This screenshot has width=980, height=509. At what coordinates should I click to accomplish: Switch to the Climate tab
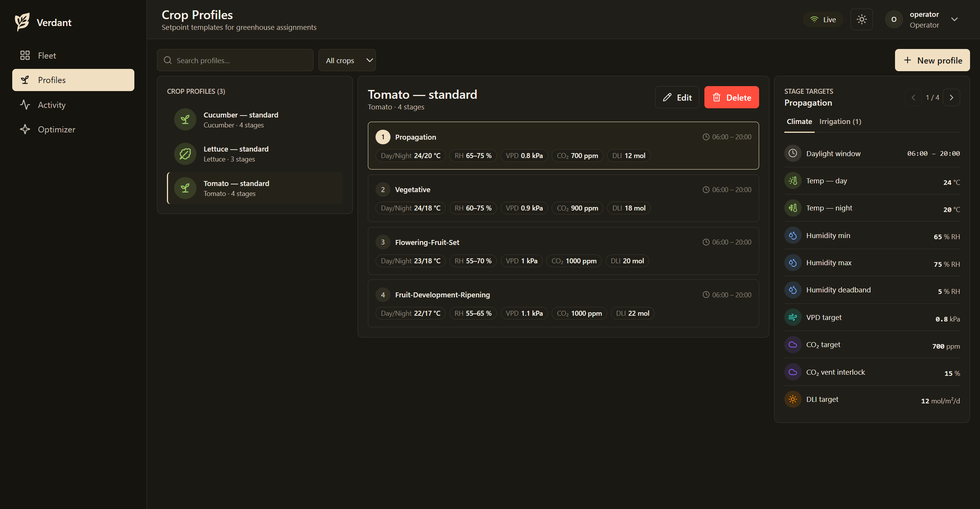(799, 122)
